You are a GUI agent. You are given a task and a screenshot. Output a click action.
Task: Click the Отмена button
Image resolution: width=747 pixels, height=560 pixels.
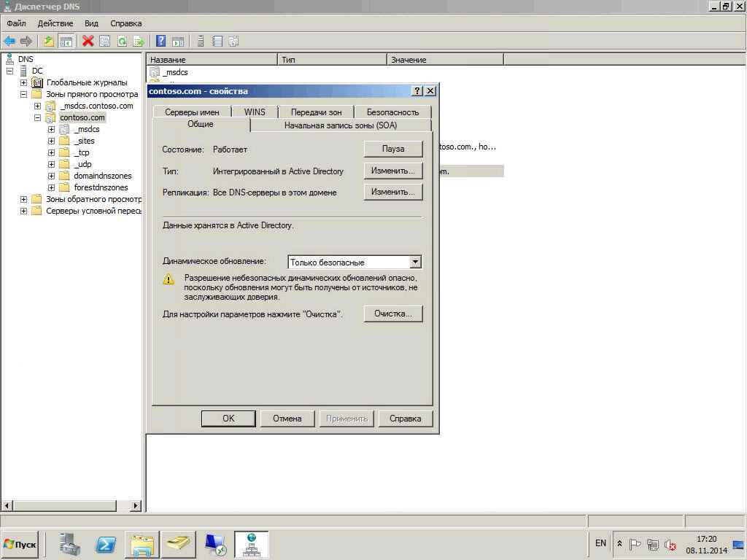(287, 419)
